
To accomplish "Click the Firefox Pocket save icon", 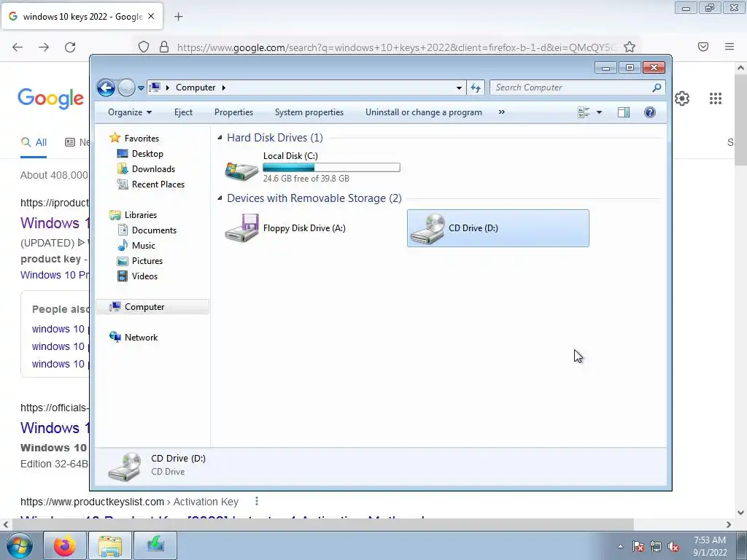I will 703,47.
